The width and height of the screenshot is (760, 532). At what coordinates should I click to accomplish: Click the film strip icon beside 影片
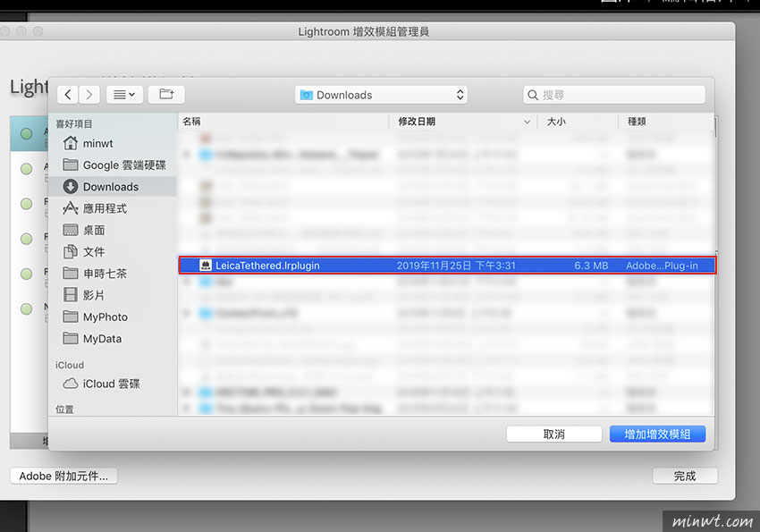pyautogui.click(x=71, y=294)
